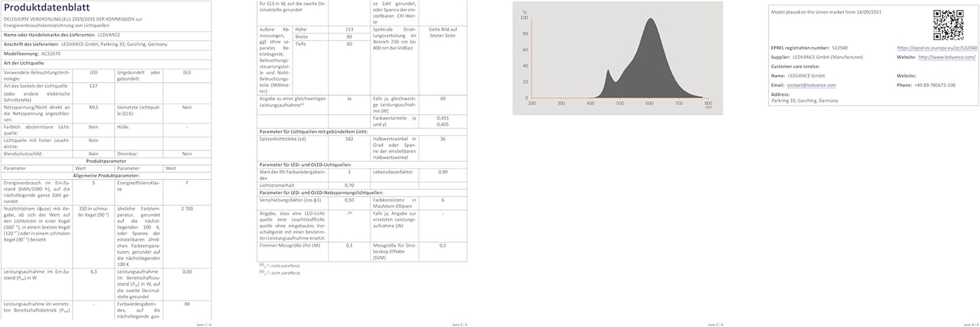This screenshot has width=980, height=327.
Task: Click the 'Seite 4 / 4' page footer
Action: coord(971,325)
